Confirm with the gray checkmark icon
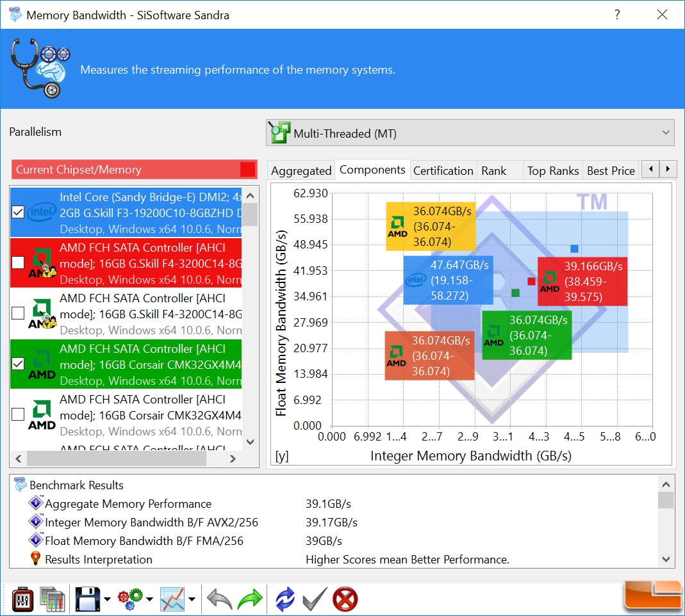 pos(315,599)
